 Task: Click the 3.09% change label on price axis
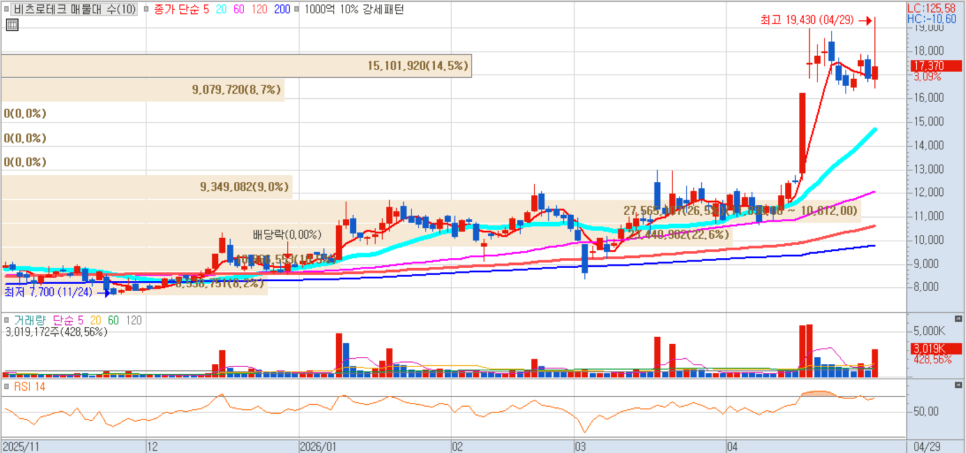click(927, 77)
